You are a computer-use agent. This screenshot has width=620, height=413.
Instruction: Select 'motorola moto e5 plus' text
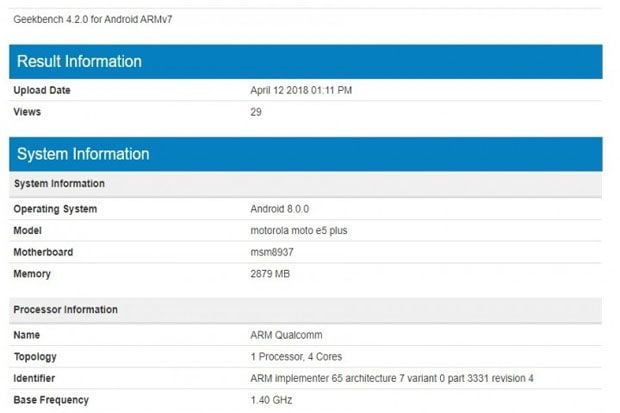[299, 231]
